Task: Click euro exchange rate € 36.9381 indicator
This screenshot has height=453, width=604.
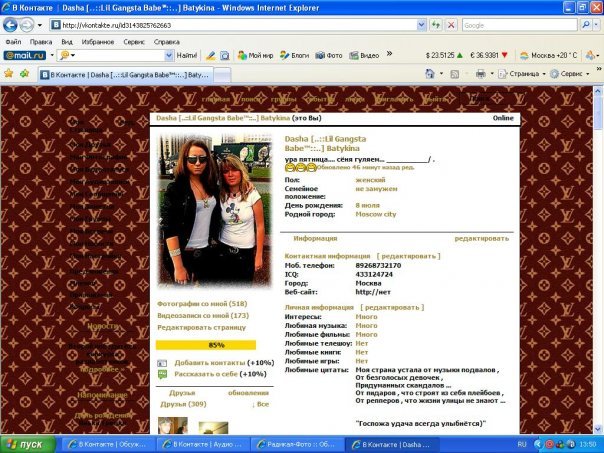Action: (489, 55)
